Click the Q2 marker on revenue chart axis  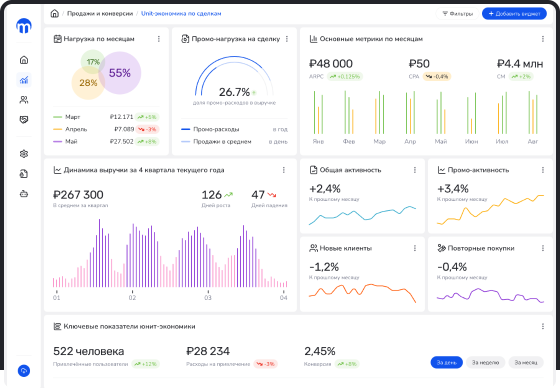[132, 297]
